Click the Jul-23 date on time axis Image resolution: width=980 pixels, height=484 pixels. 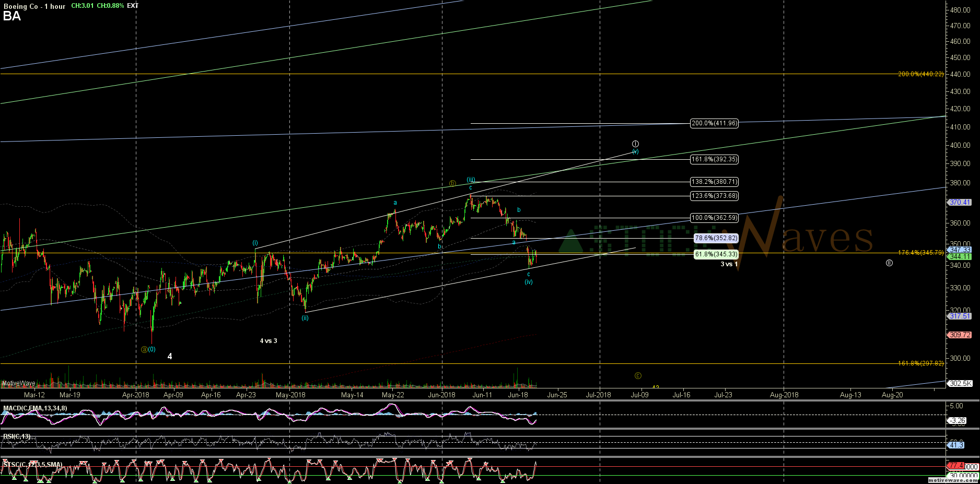723,395
